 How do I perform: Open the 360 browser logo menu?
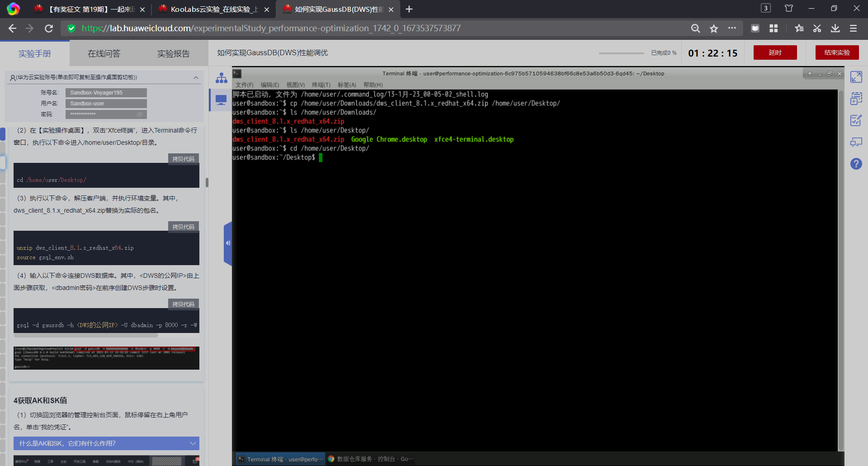point(13,9)
